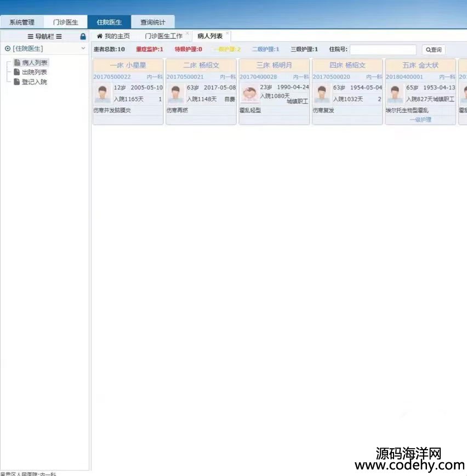Image resolution: width=467 pixels, height=476 pixels.
Task: Close the 门诊医生工作 tab
Action: [187, 33]
